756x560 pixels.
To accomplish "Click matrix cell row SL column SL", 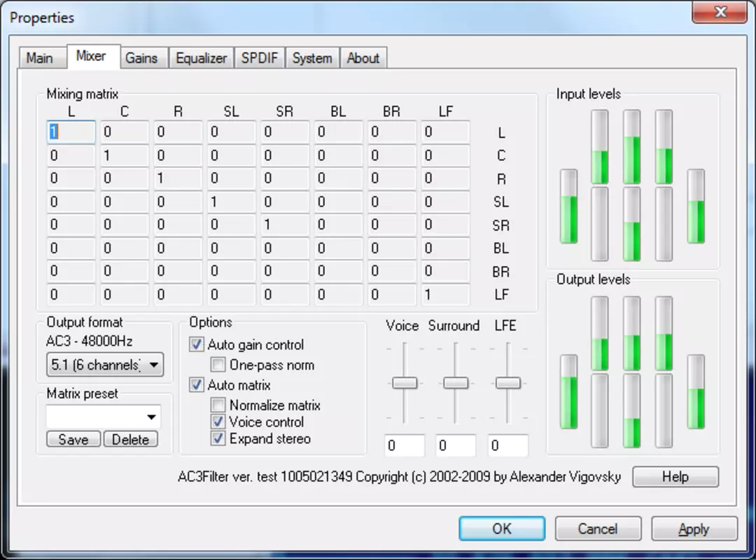I will coord(232,202).
